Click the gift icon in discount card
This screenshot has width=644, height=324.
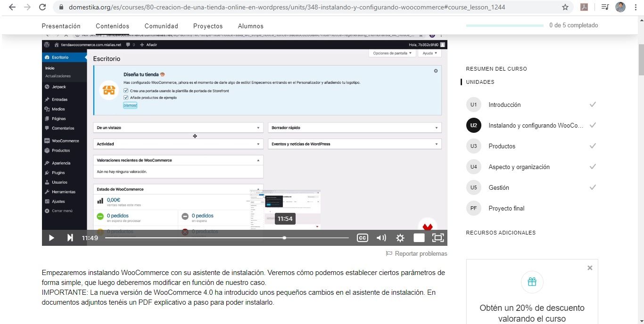click(532, 282)
